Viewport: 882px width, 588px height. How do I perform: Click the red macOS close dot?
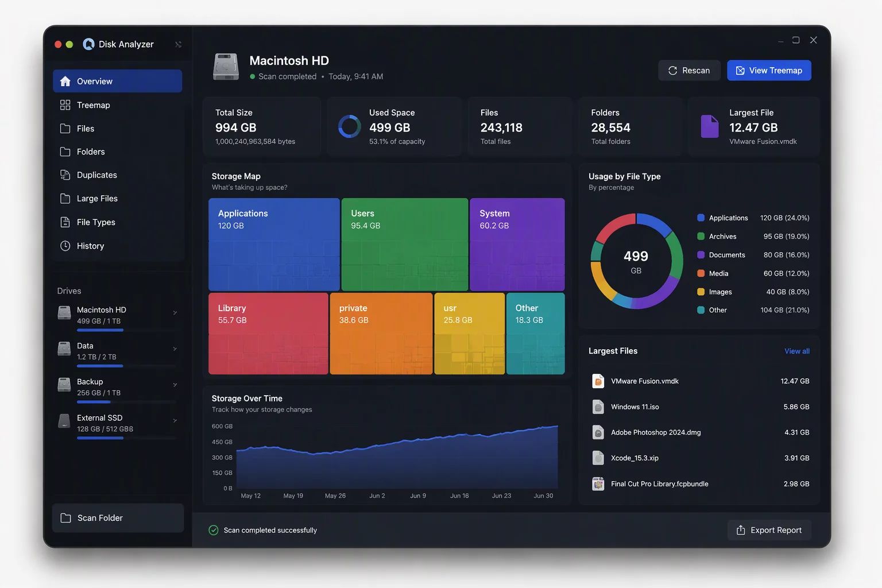click(58, 44)
